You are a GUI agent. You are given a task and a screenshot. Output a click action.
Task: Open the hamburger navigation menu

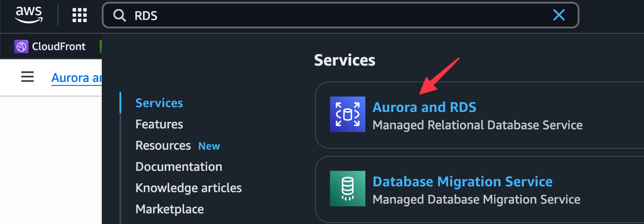(27, 77)
